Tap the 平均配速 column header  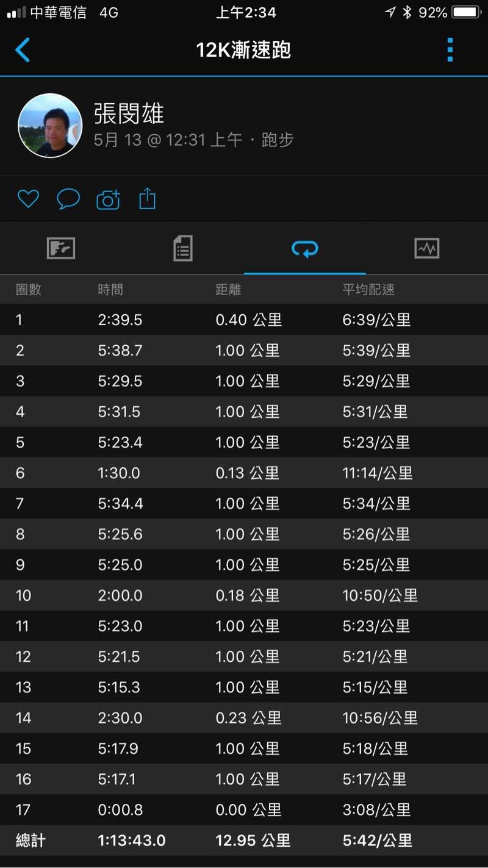[368, 289]
